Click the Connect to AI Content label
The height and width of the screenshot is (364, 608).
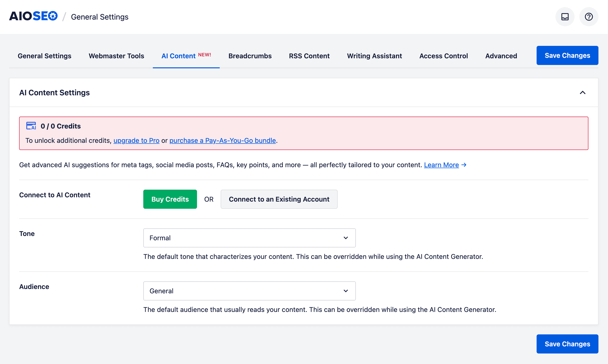55,195
